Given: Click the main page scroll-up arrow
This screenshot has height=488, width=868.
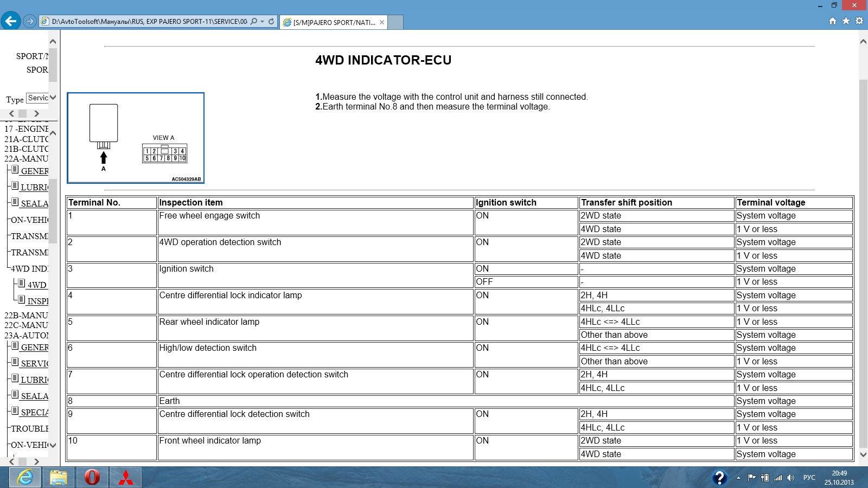Looking at the screenshot, I should [x=863, y=41].
